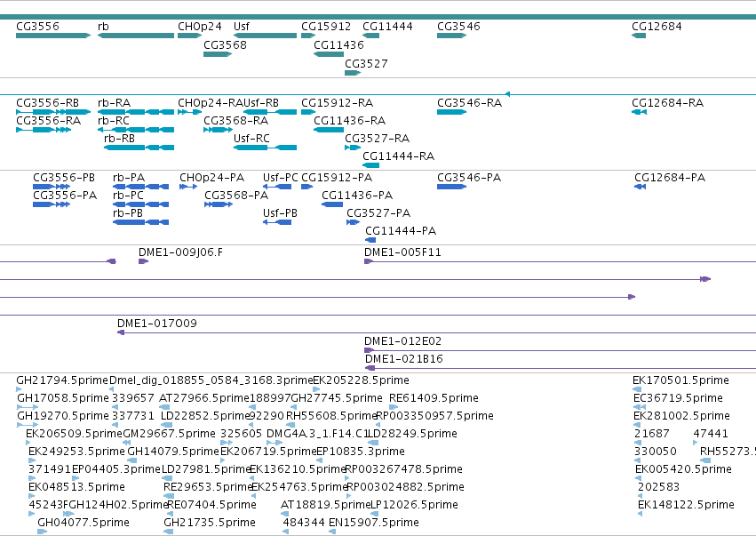Click the CG3527 gene label
756x536 pixels.
click(x=366, y=64)
